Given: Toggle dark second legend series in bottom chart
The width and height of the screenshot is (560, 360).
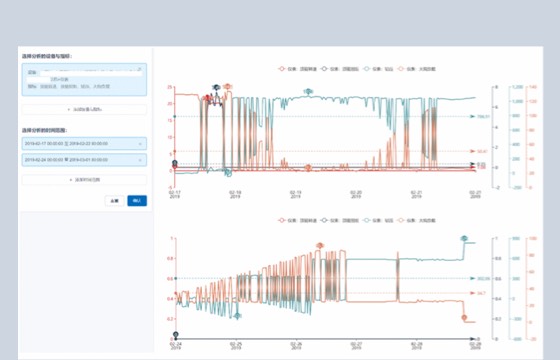Looking at the screenshot, I should point(340,220).
